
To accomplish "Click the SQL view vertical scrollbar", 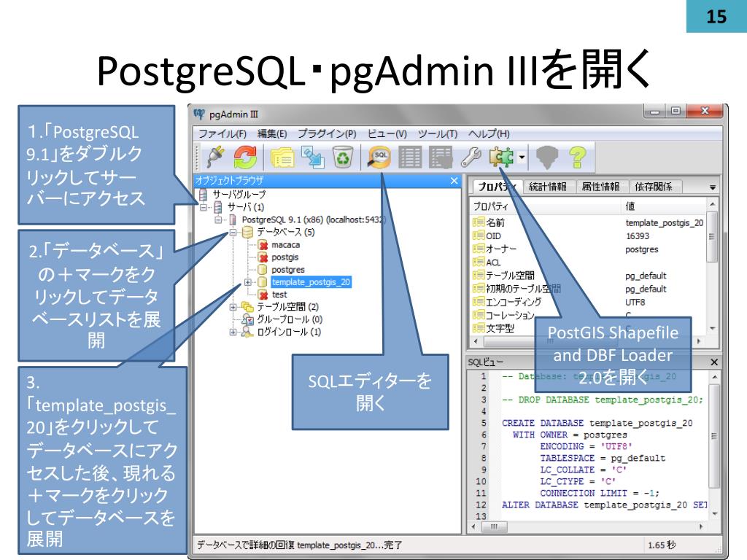I will [x=714, y=446].
